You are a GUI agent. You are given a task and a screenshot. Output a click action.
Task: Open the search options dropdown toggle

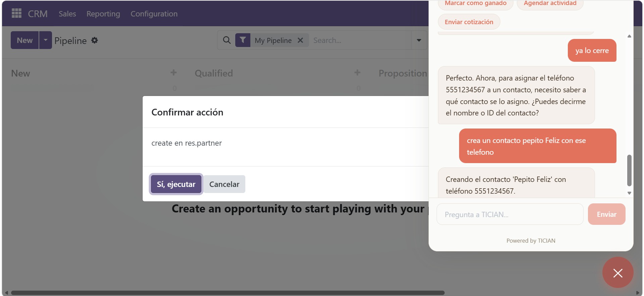click(419, 40)
